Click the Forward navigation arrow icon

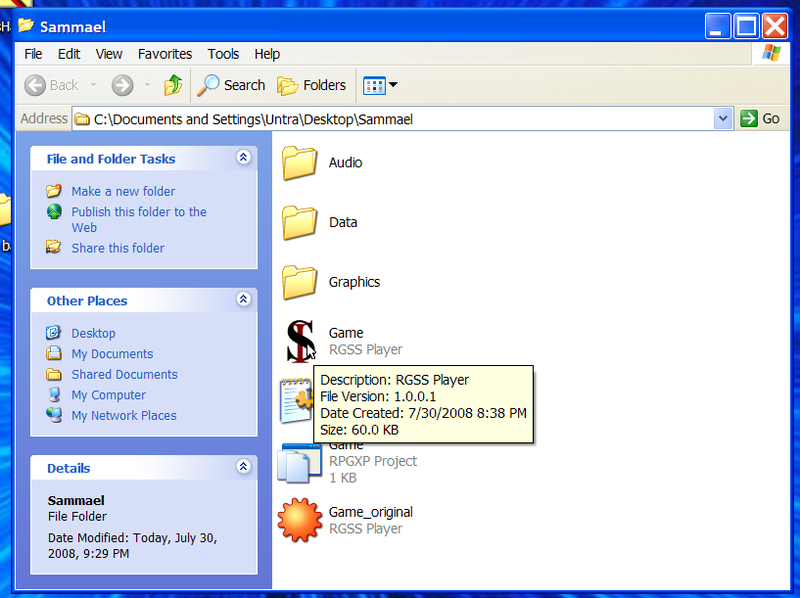coord(122,85)
